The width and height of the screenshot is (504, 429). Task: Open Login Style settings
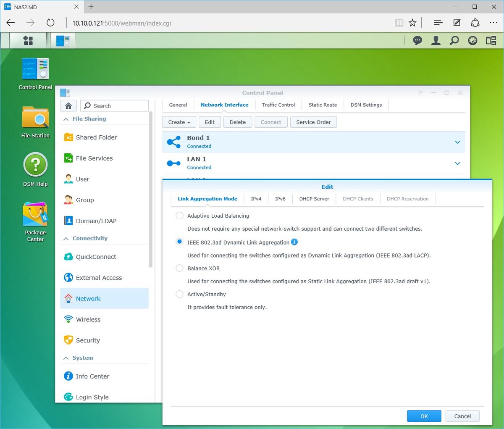tap(104, 397)
